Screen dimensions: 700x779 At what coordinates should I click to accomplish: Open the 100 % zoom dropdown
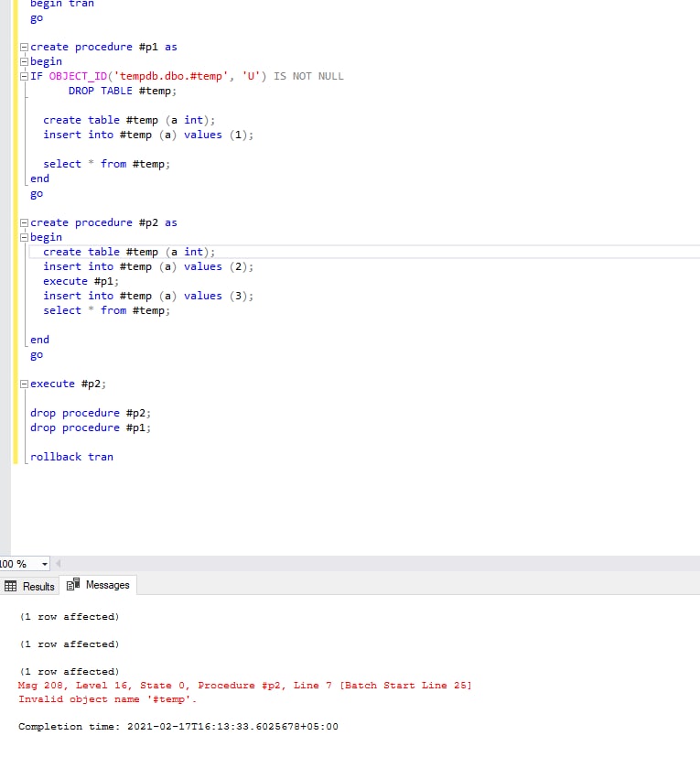coord(44,564)
